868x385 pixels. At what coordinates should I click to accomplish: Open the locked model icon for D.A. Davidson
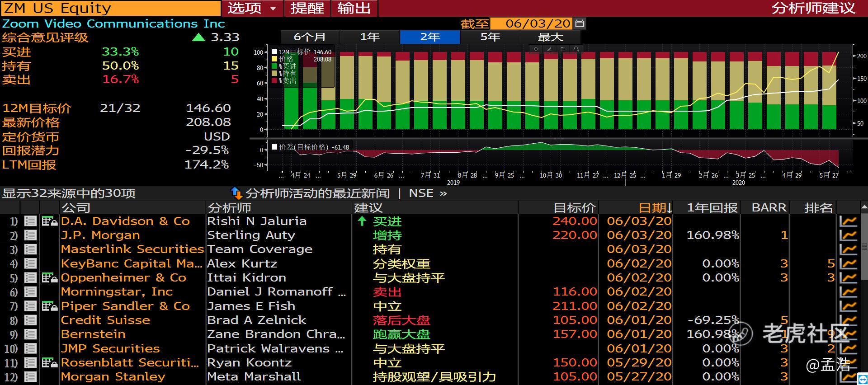[x=49, y=221]
